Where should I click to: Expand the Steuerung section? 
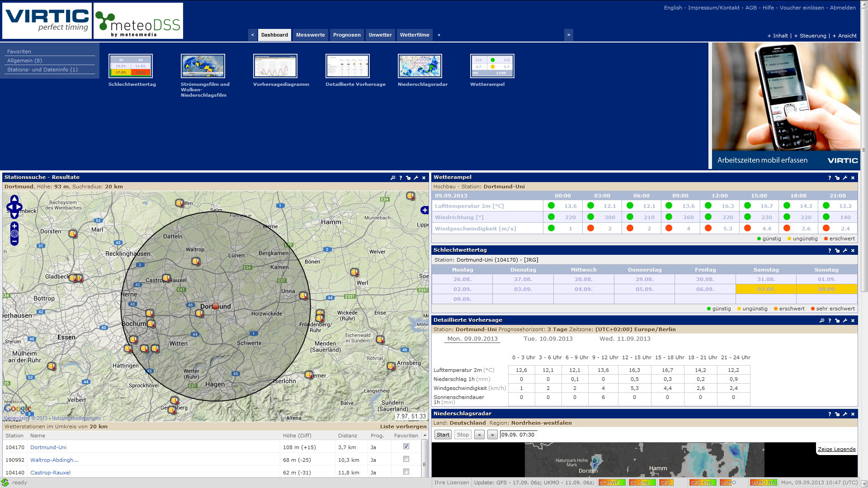tap(810, 36)
